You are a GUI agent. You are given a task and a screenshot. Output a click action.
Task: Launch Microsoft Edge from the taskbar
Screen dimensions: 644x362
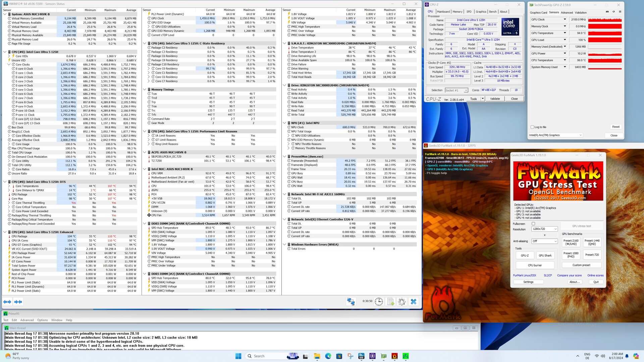328,356
